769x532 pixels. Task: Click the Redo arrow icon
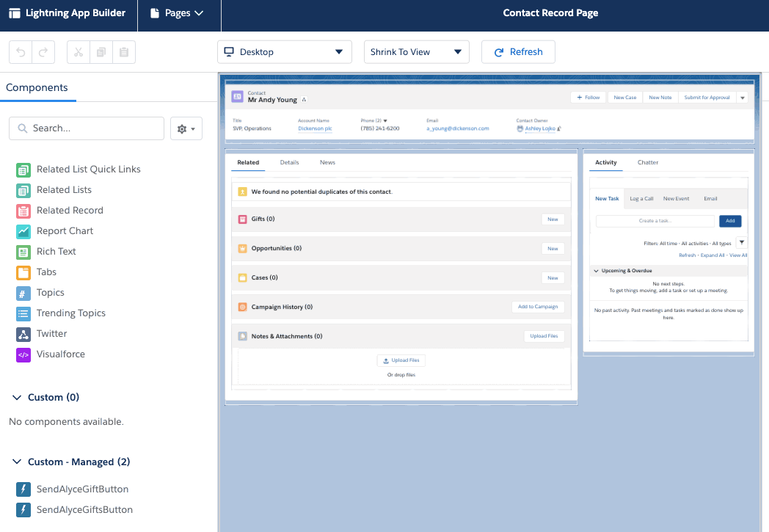pyautogui.click(x=43, y=52)
